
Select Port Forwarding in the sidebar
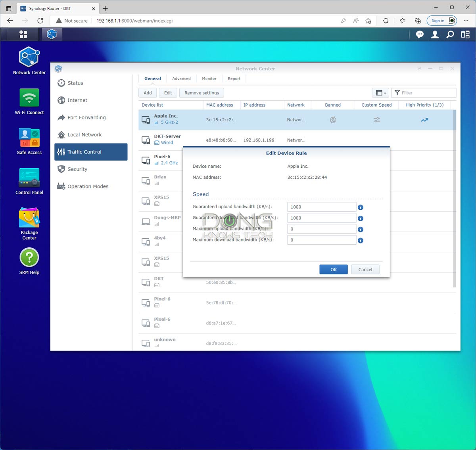click(x=86, y=117)
